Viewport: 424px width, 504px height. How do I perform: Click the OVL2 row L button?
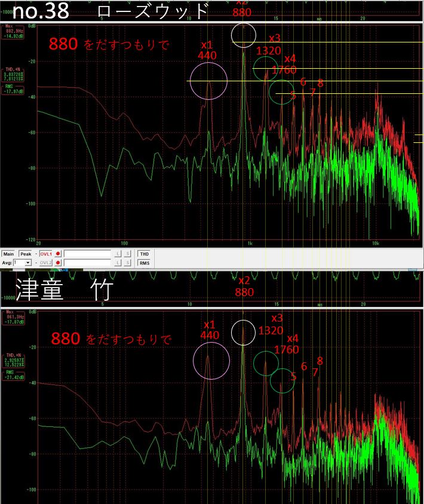pos(118,262)
